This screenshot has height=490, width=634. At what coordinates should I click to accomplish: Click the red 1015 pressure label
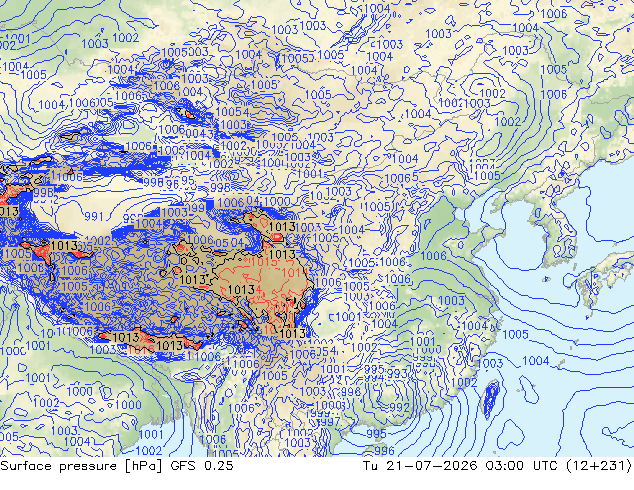263,262
